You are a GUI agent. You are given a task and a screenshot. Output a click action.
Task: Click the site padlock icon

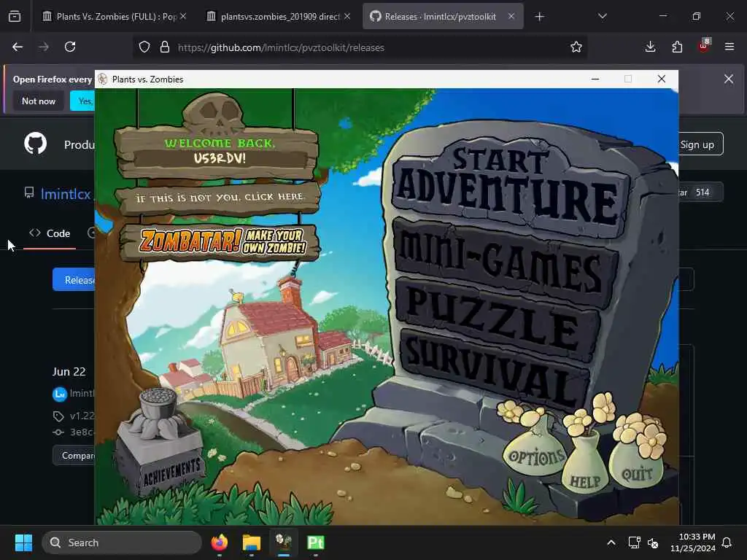point(165,47)
